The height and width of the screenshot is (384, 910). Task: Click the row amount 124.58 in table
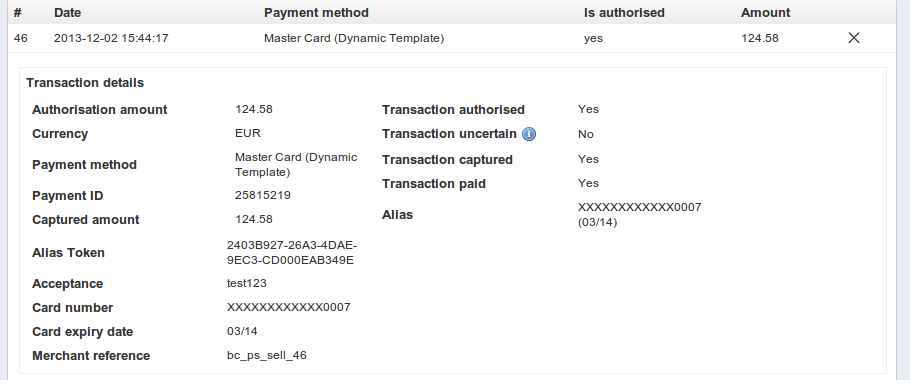click(760, 38)
